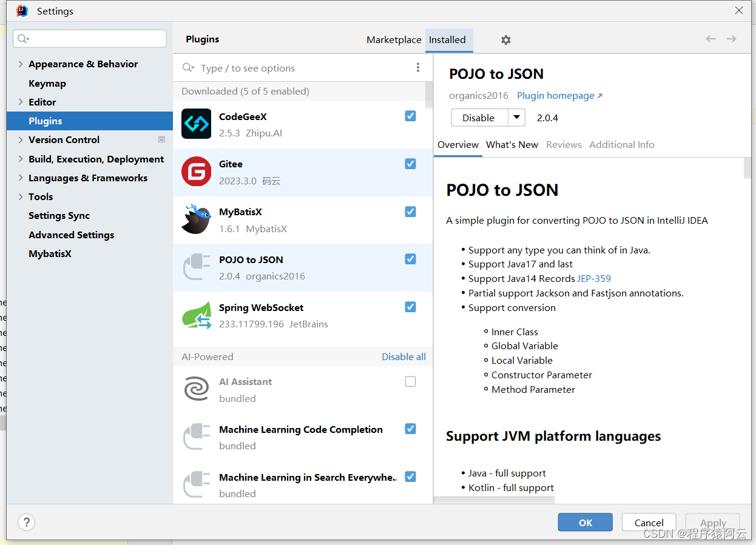Click the OK button

(584, 522)
